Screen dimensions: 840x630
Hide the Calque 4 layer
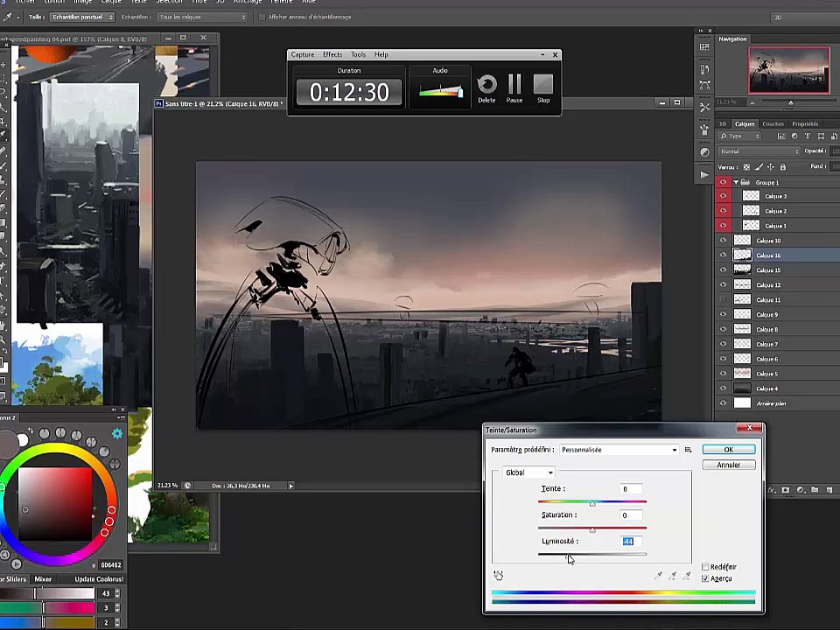(724, 388)
